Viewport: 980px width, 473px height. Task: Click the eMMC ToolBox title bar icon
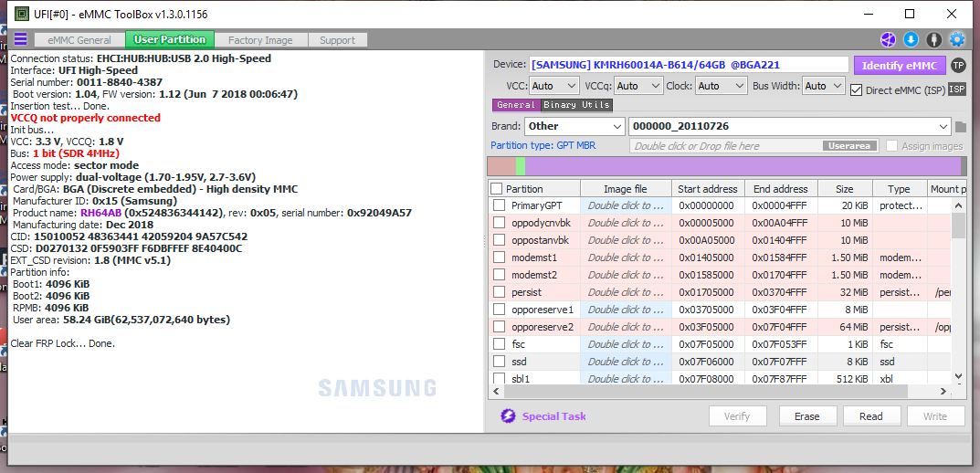pos(21,13)
